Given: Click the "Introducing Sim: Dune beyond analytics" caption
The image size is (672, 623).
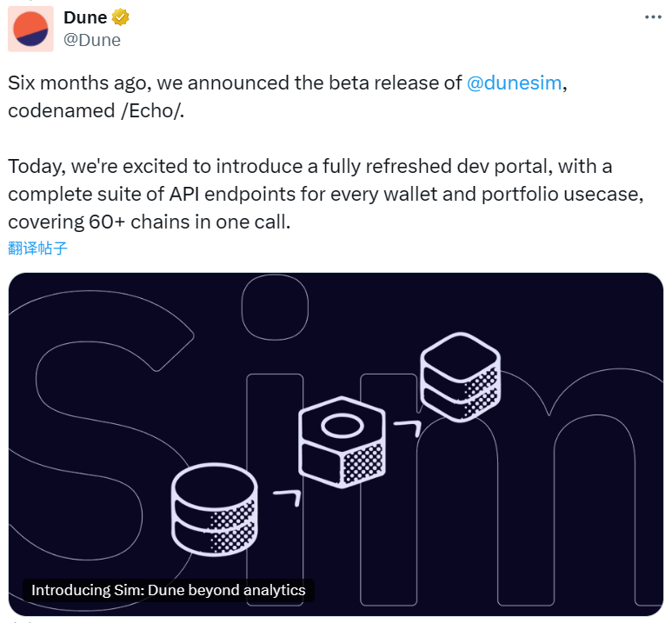Looking at the screenshot, I should tap(168, 591).
